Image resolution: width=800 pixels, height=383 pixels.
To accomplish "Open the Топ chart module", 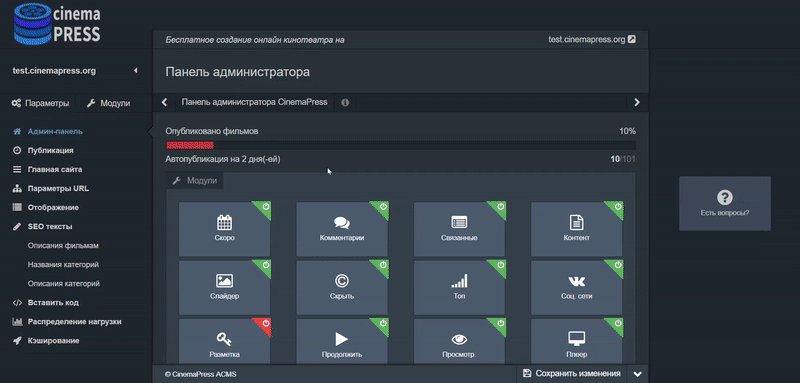I will pos(459,288).
